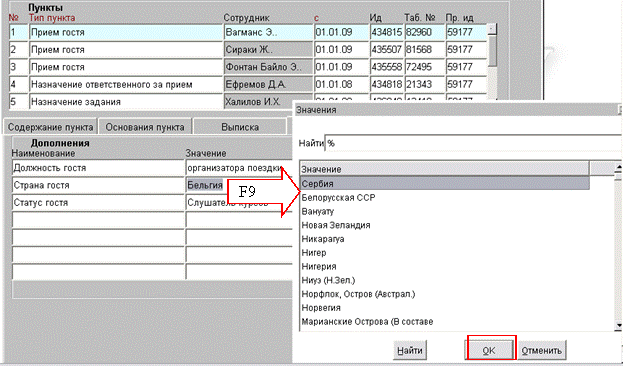Screen dimensions: 623x366
Task: Click Ид cell 435507
Action: 387,50
